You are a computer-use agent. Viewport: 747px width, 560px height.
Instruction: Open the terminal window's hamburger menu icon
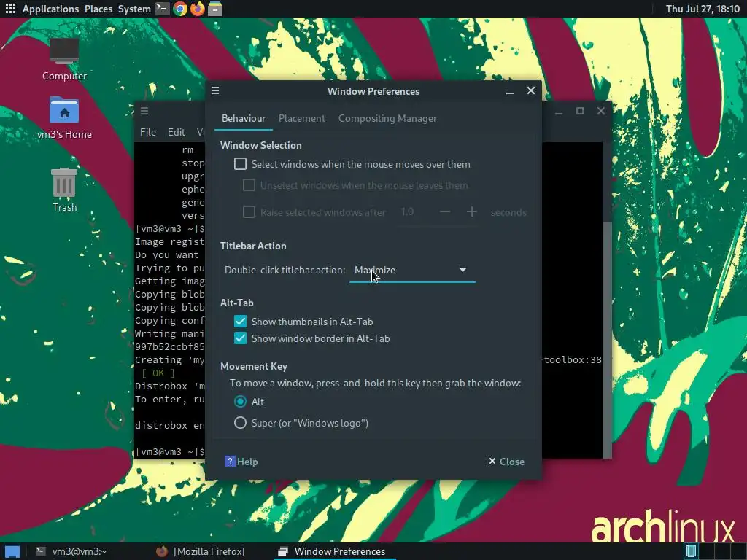coord(144,111)
